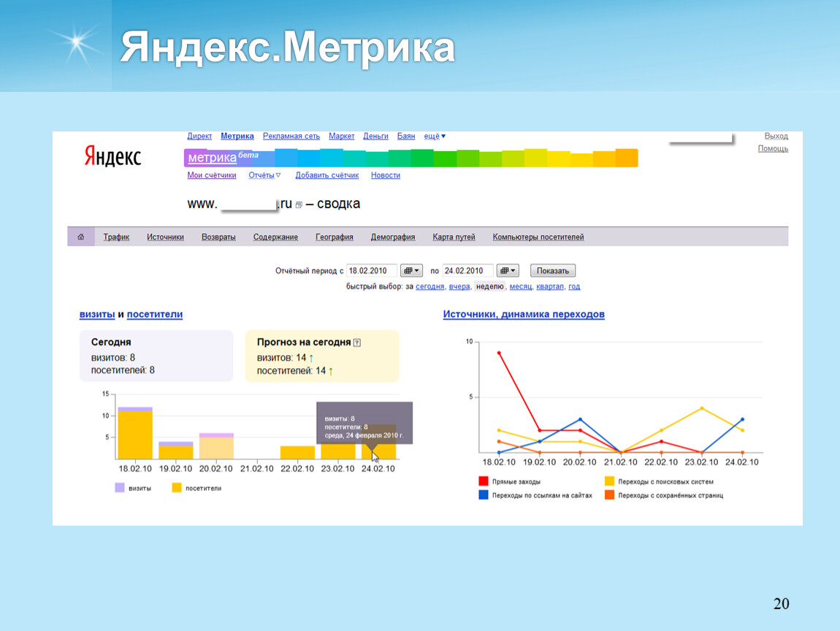Open the Рекламная сеть link
This screenshot has height=631, width=840.
click(x=291, y=136)
